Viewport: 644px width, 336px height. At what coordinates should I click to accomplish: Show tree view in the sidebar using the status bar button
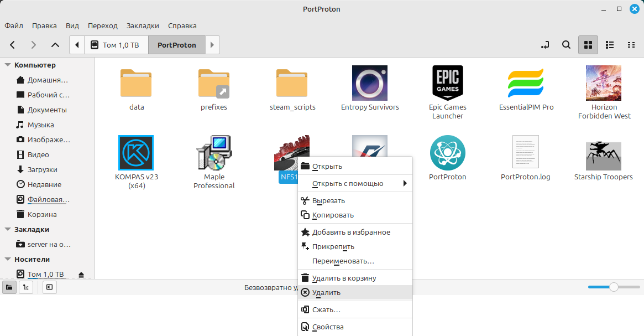point(26,287)
